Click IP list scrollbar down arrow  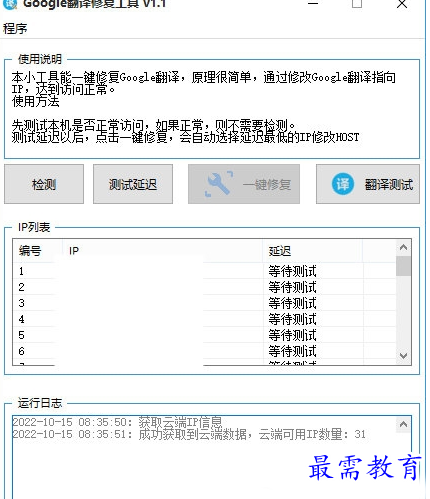pyautogui.click(x=403, y=356)
